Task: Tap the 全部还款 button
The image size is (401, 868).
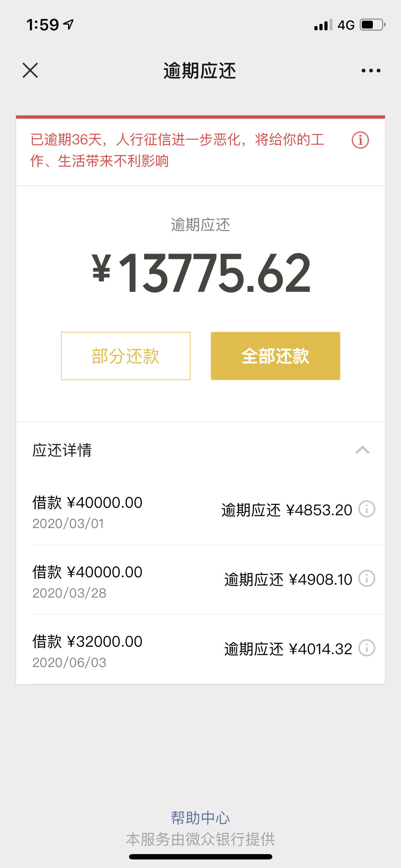Action: [x=276, y=356]
